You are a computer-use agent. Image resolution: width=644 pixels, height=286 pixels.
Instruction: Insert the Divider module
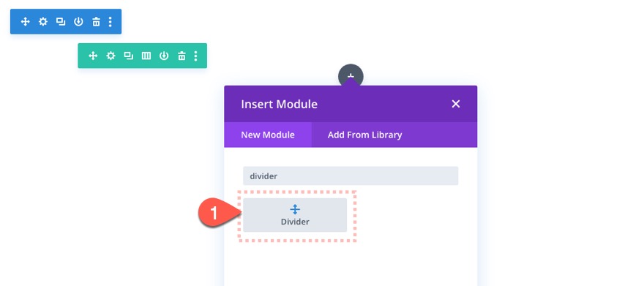[x=295, y=215]
